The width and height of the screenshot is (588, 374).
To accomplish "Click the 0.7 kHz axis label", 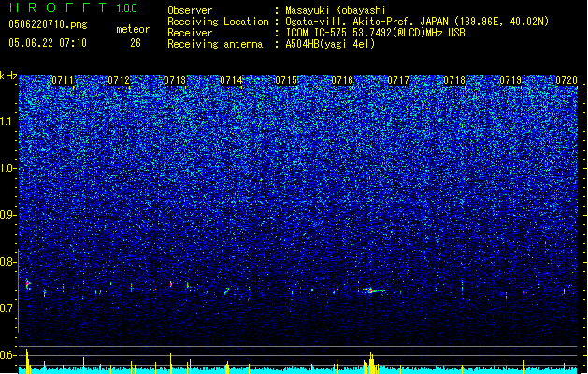I will (8, 309).
